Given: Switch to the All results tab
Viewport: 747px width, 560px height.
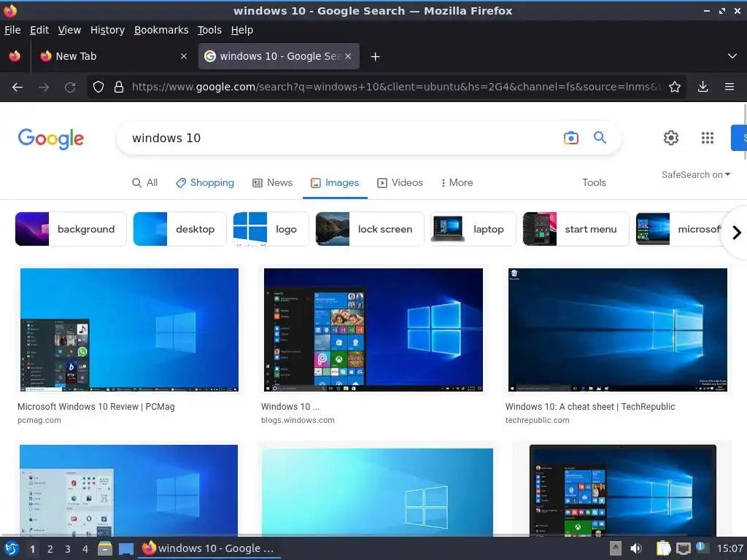Looking at the screenshot, I should tap(144, 183).
